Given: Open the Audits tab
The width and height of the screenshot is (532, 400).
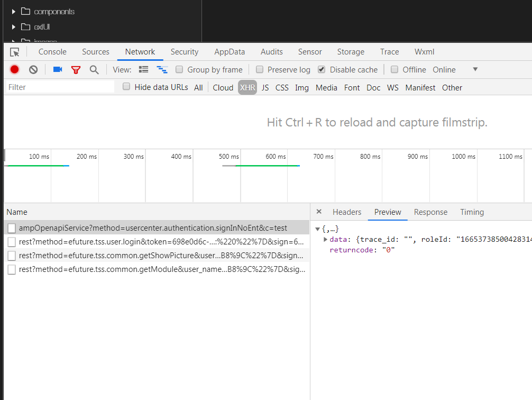Looking at the screenshot, I should [x=272, y=52].
